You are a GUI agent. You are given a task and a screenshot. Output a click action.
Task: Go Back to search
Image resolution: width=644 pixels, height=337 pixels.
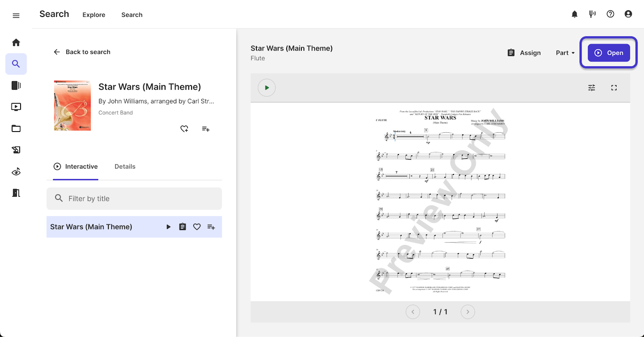click(x=82, y=52)
